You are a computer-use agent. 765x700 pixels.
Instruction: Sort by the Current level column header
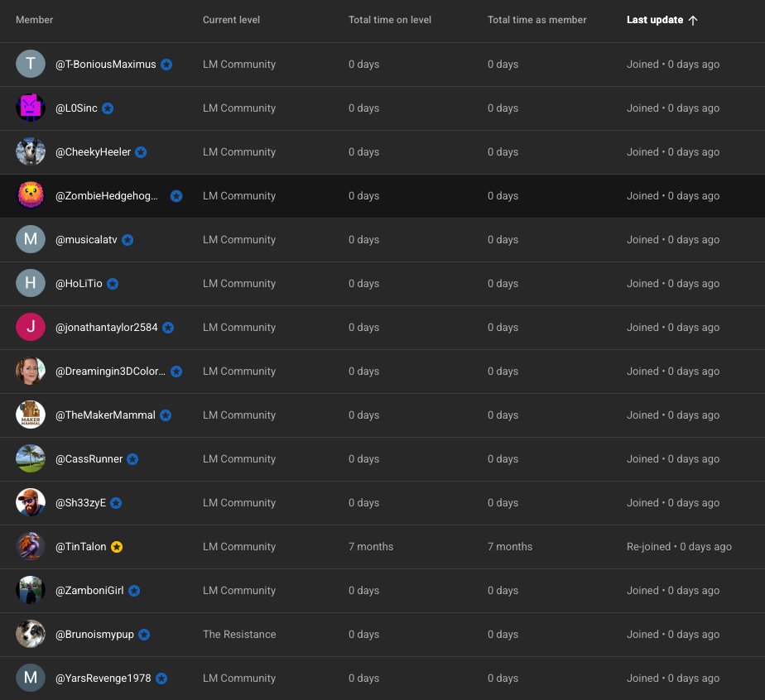[x=231, y=20]
